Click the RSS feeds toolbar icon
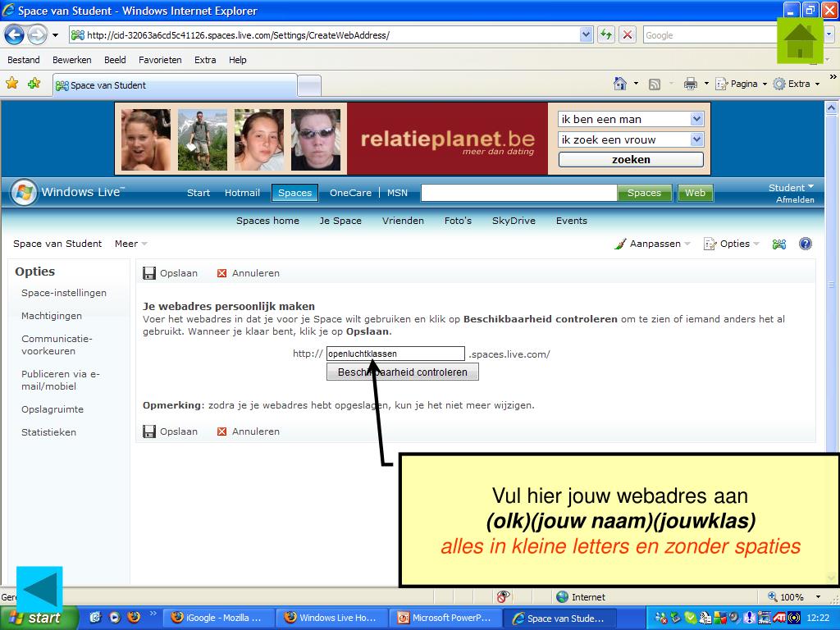The image size is (840, 630). pyautogui.click(x=654, y=84)
